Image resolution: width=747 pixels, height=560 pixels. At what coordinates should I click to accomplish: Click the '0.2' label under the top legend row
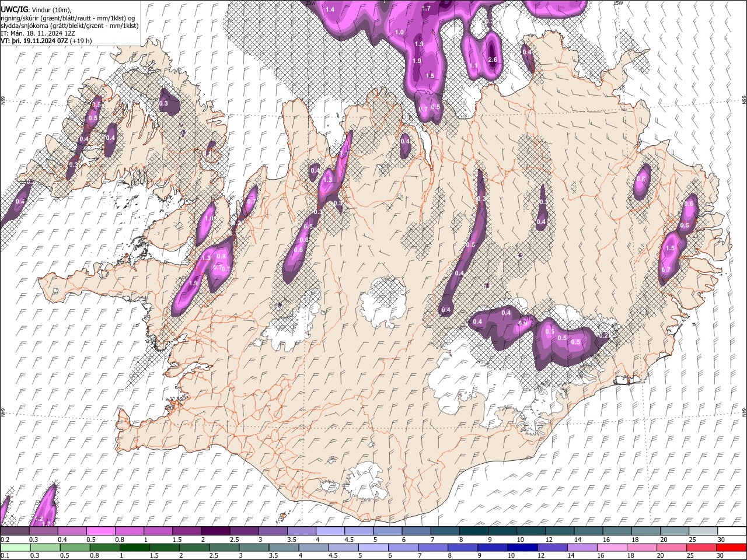6,540
